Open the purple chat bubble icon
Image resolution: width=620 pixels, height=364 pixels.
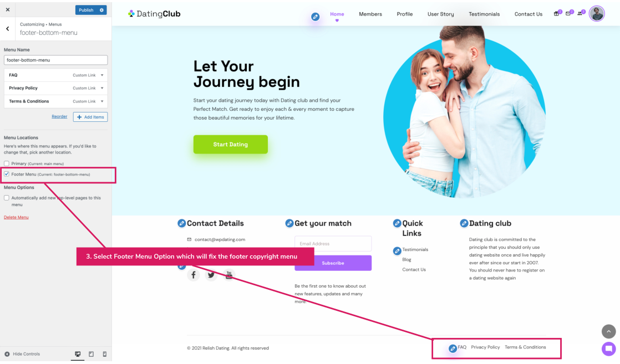click(x=608, y=348)
